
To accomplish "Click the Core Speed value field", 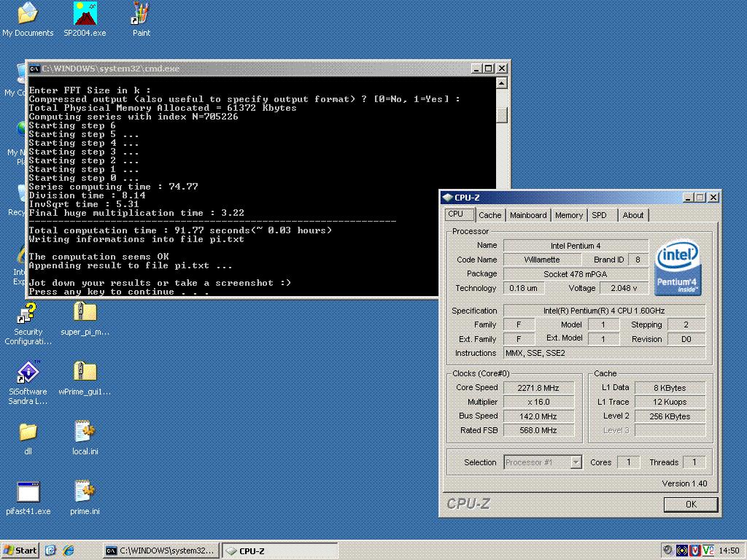I will [x=538, y=388].
